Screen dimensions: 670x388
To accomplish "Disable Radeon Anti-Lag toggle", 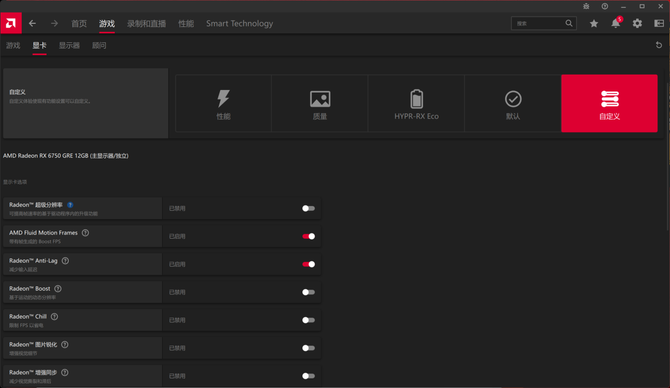I will pos(308,264).
